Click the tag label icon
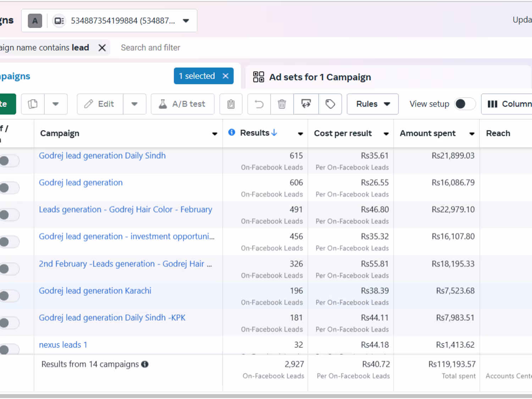This screenshot has width=532, height=399. (330, 104)
